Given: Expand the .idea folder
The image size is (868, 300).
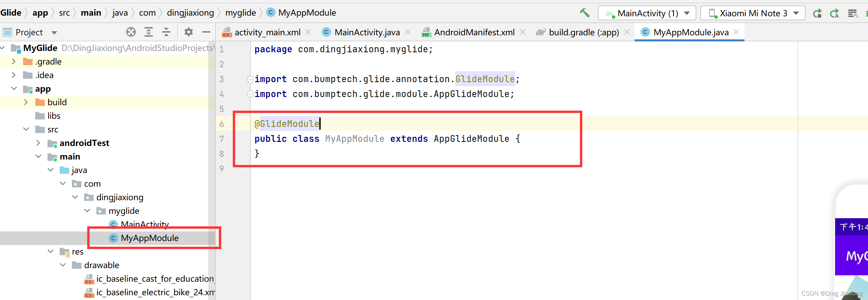Looking at the screenshot, I should click(14, 75).
